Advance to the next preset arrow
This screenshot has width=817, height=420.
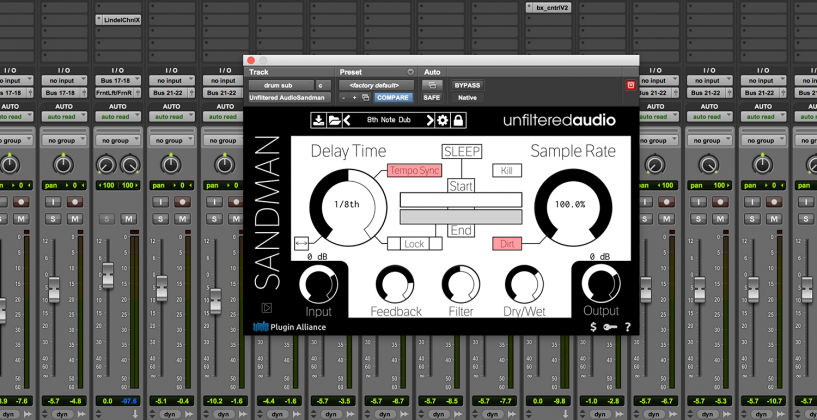click(x=430, y=120)
